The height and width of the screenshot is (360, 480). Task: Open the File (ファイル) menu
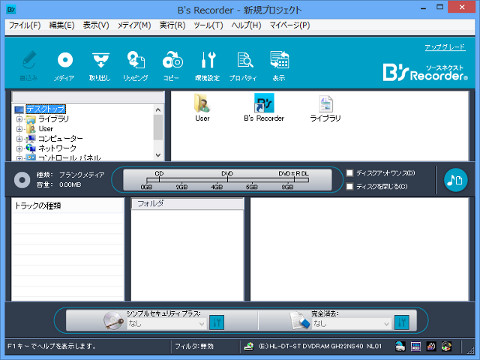25,25
